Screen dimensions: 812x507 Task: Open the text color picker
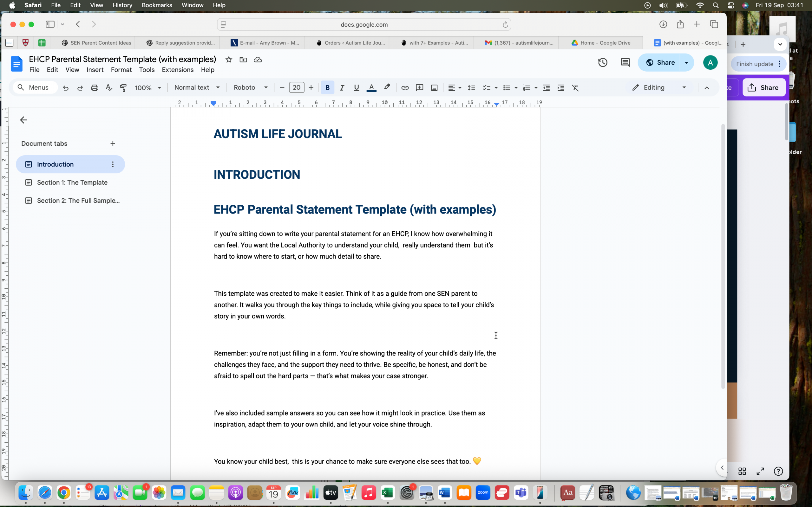(371, 87)
